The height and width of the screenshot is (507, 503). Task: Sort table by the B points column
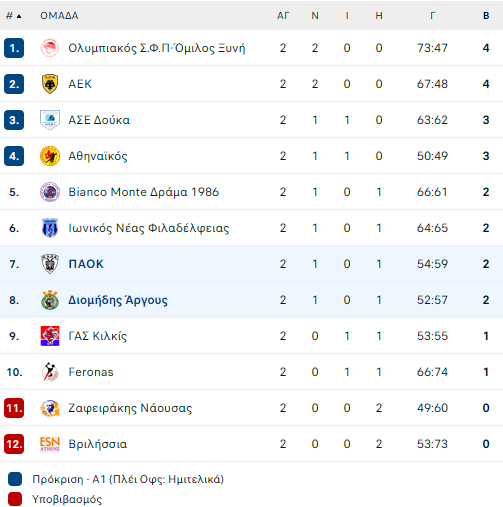tap(486, 16)
